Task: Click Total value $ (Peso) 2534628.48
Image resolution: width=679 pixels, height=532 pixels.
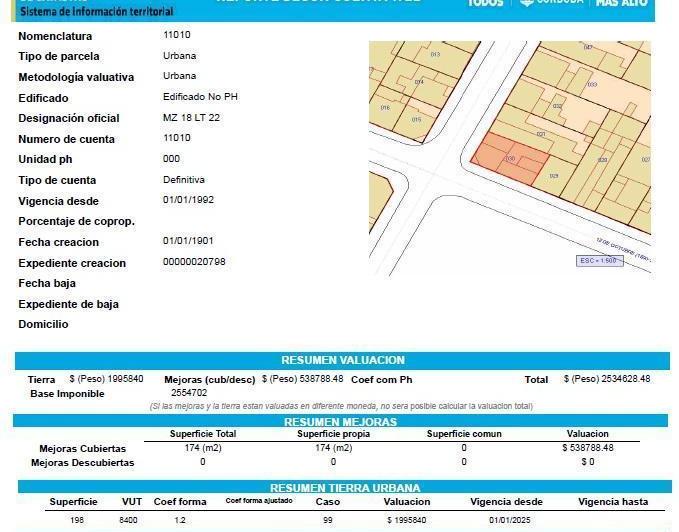Action: pos(607,379)
